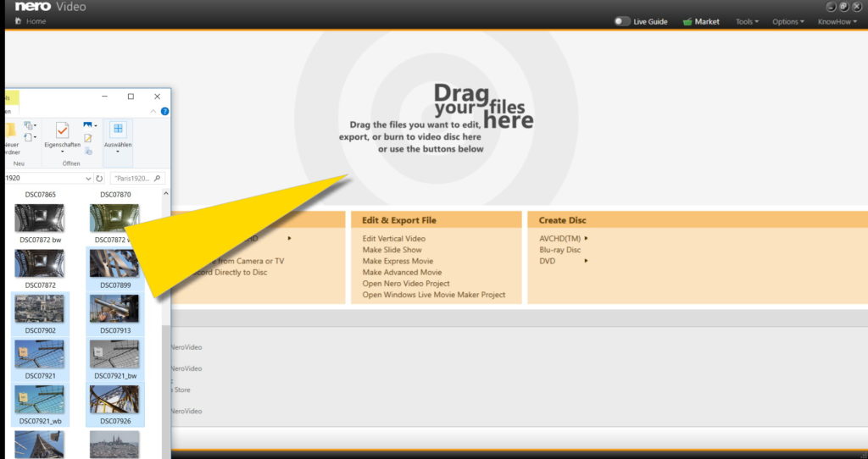Click Make Express Movie

click(x=398, y=261)
